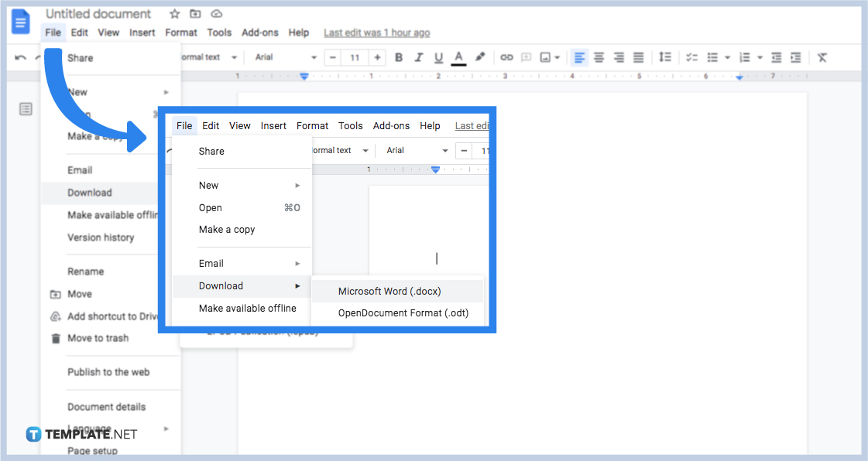Image resolution: width=868 pixels, height=461 pixels.
Task: Select the highlight color tool
Action: tap(480, 57)
